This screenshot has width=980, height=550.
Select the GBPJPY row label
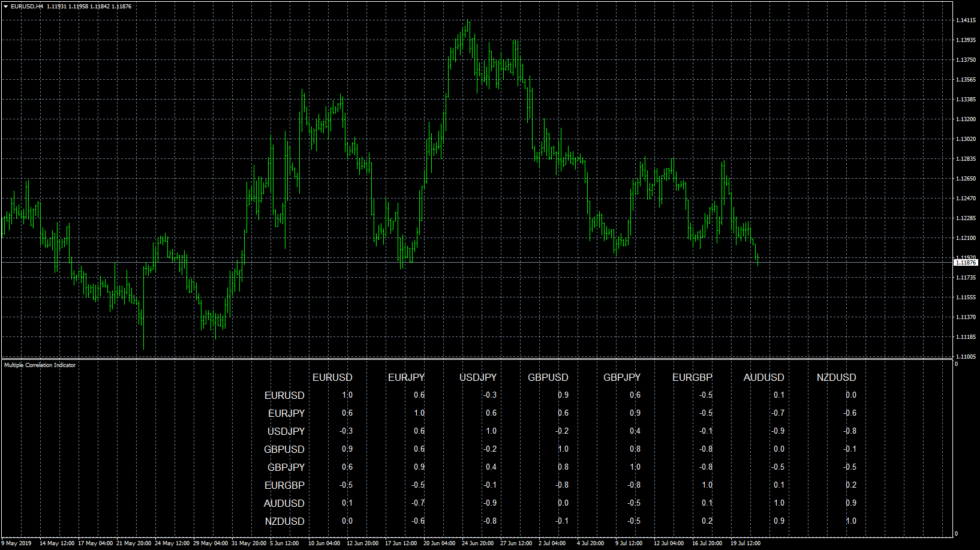tap(286, 467)
